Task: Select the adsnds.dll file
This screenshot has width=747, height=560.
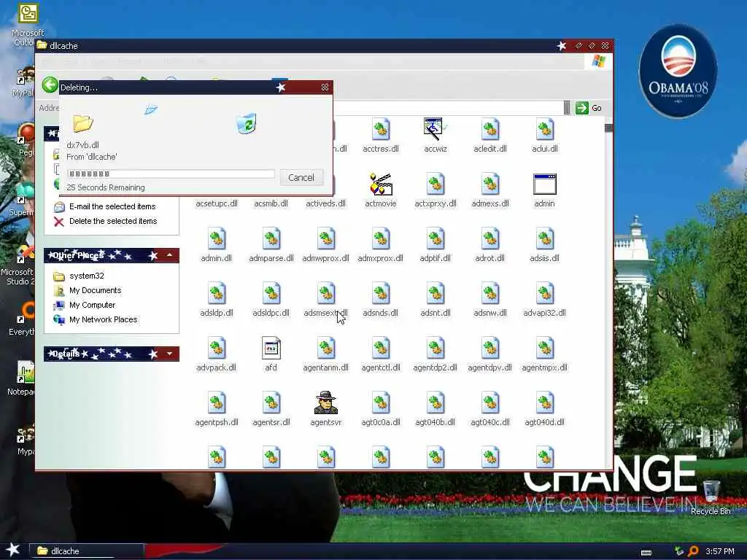Action: [381, 300]
